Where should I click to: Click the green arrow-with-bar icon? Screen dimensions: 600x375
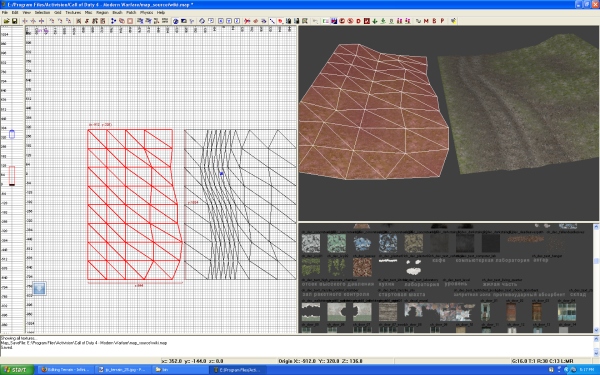pyautogui.click(x=383, y=21)
